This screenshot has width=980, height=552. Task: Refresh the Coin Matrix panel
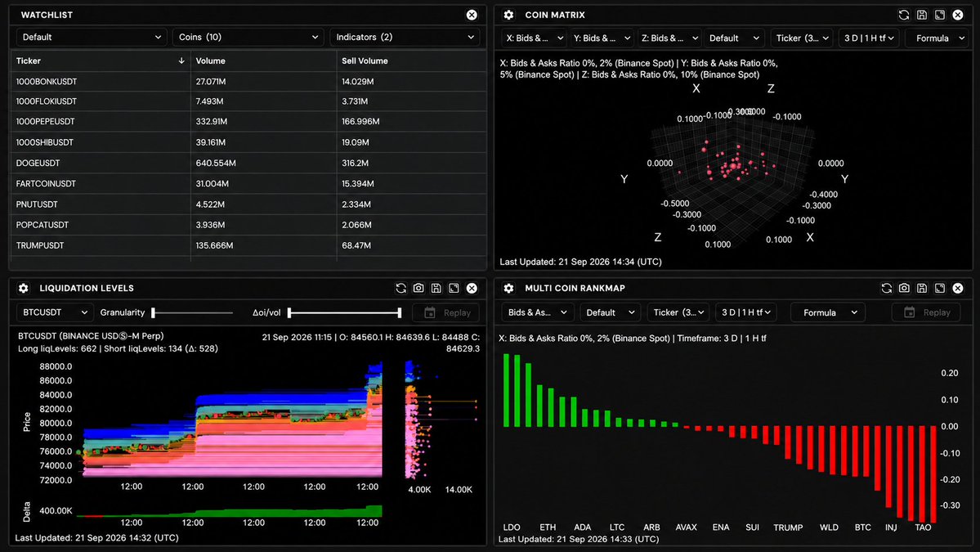tap(904, 15)
